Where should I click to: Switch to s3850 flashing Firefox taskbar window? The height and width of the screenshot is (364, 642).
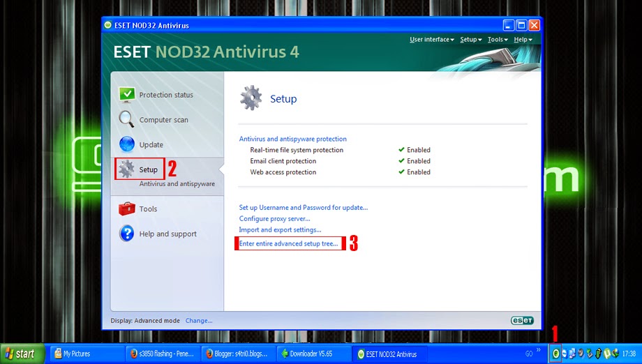click(163, 354)
